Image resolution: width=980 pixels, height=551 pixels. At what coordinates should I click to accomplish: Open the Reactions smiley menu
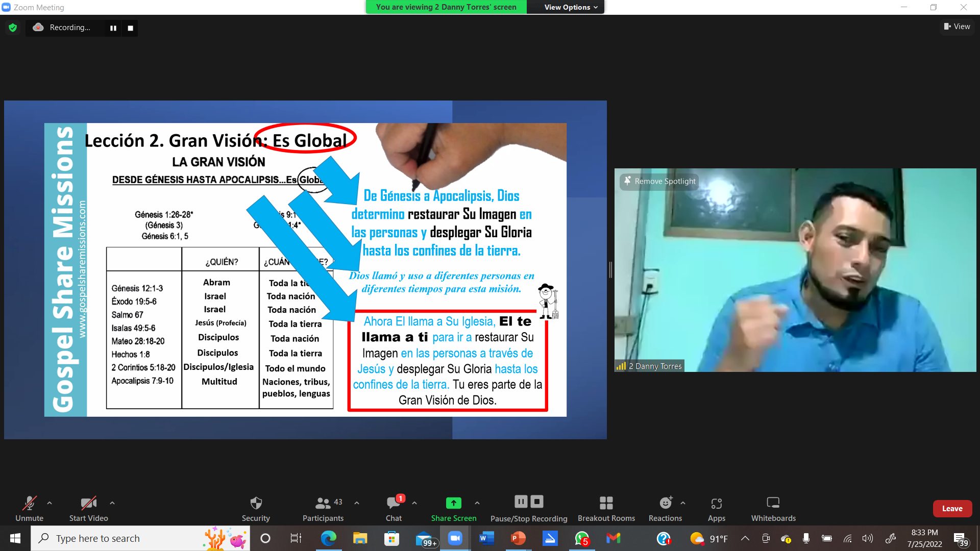[x=665, y=509]
